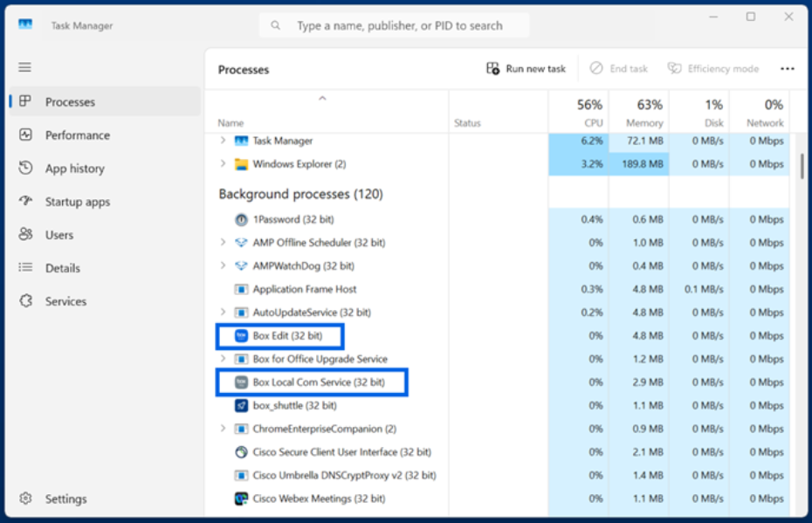Select the Box Local Com Service row

(x=497, y=382)
